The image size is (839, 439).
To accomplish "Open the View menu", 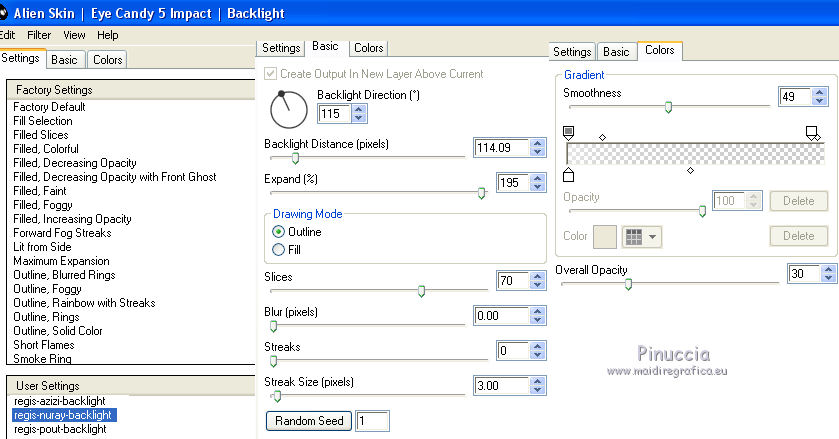I will pos(74,35).
